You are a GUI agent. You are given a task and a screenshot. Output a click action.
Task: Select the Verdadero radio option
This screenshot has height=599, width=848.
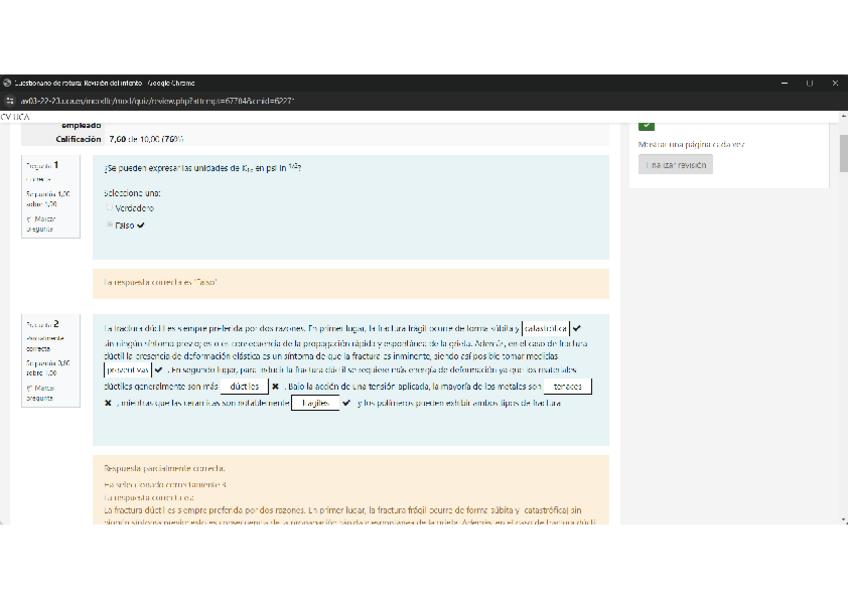pyautogui.click(x=109, y=209)
